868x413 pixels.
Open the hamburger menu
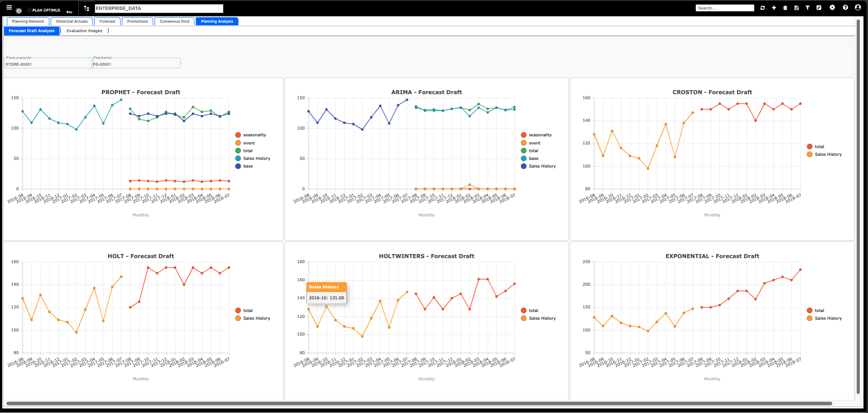(x=9, y=8)
